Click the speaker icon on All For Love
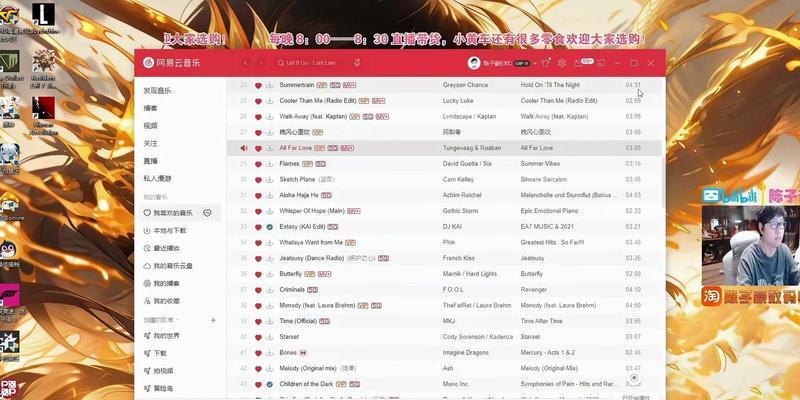The width and height of the screenshot is (800, 400). pyautogui.click(x=244, y=148)
